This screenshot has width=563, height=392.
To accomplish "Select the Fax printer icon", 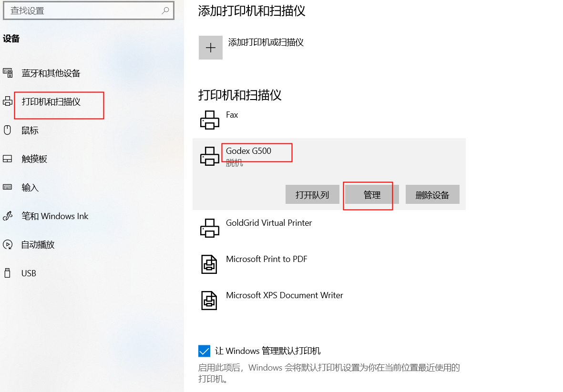I will click(x=209, y=120).
